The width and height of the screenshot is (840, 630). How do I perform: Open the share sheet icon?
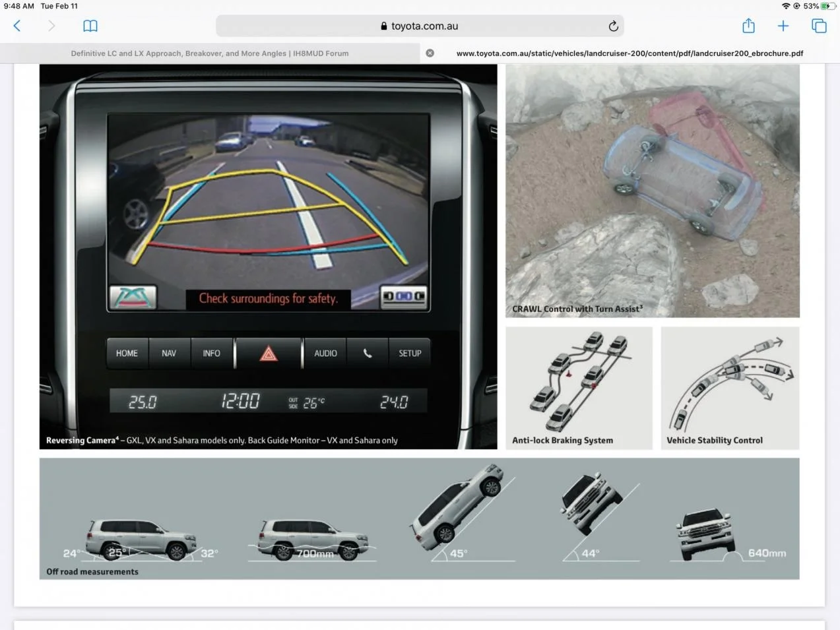(x=748, y=25)
